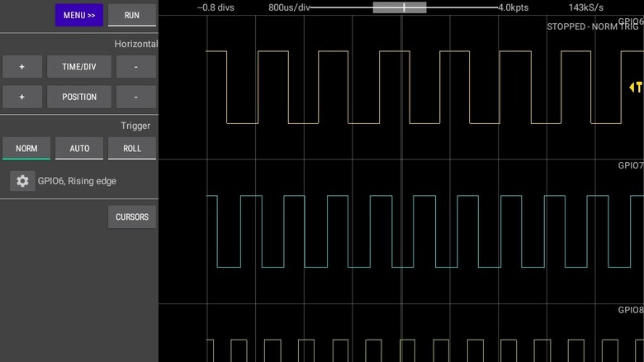Image resolution: width=644 pixels, height=362 pixels.
Task: Click the RUN button
Action: pyautogui.click(x=132, y=15)
